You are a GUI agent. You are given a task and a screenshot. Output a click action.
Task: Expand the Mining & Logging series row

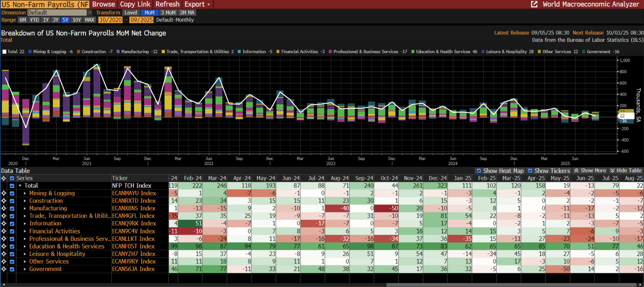click(25, 193)
